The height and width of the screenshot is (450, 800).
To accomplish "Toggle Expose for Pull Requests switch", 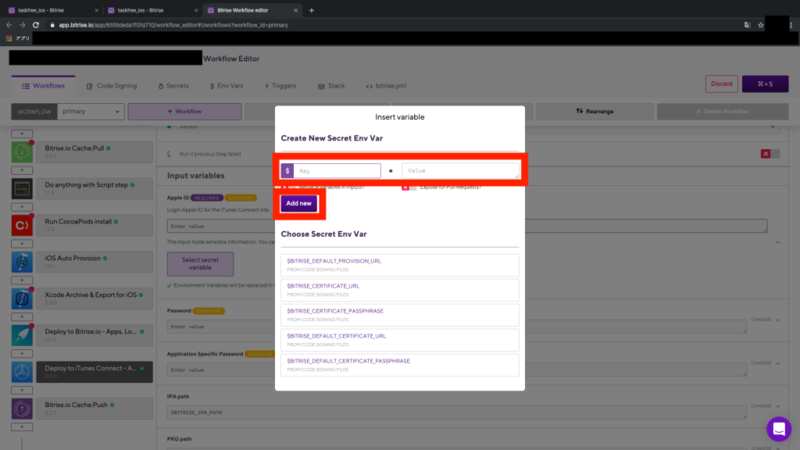I will (x=409, y=187).
